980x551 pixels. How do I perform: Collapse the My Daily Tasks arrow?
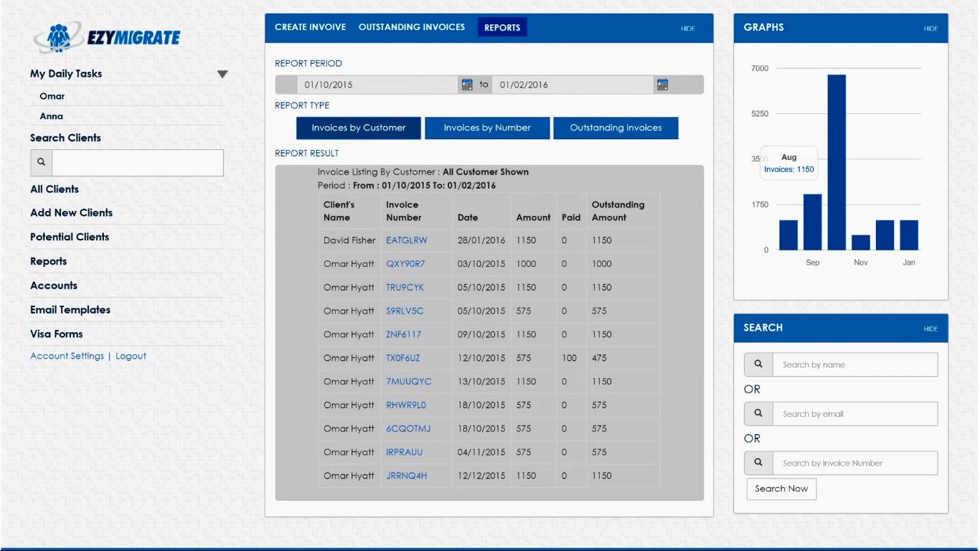coord(222,74)
